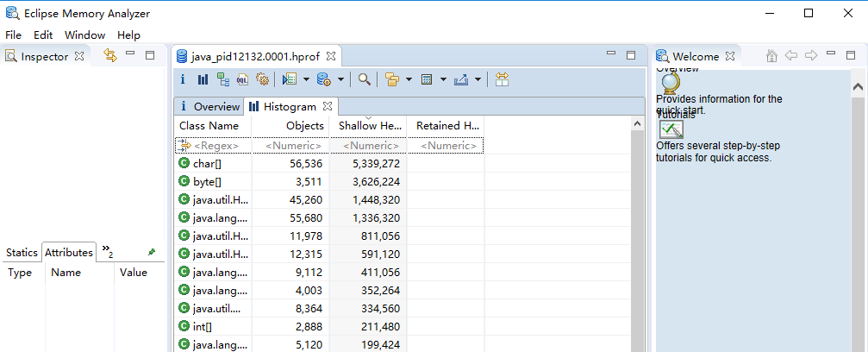Click the pin icon in Inspector attributes
868x352 pixels.
tap(152, 252)
